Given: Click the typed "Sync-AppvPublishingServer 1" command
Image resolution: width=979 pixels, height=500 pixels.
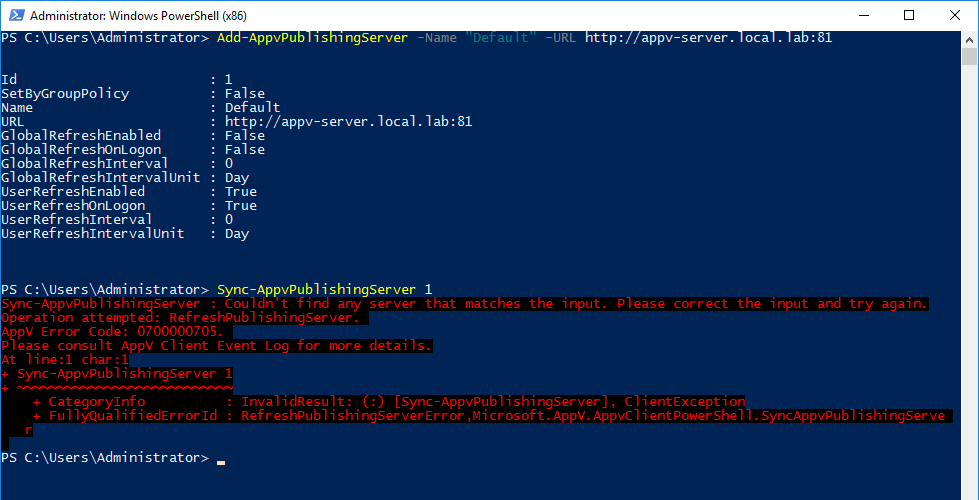Looking at the screenshot, I should click(x=325, y=290).
